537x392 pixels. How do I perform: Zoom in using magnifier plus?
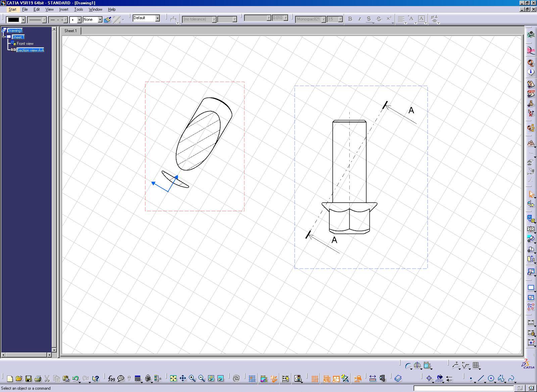coord(192,379)
